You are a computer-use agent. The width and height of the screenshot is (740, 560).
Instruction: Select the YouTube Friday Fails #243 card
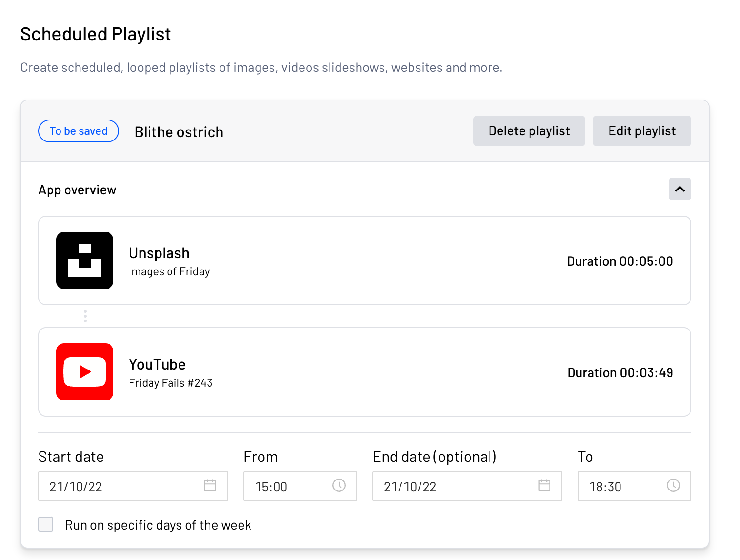[x=365, y=372]
